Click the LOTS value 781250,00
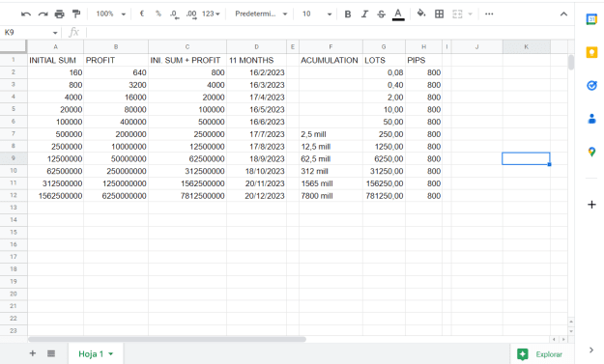Image resolution: width=604 pixels, height=364 pixels. 384,195
